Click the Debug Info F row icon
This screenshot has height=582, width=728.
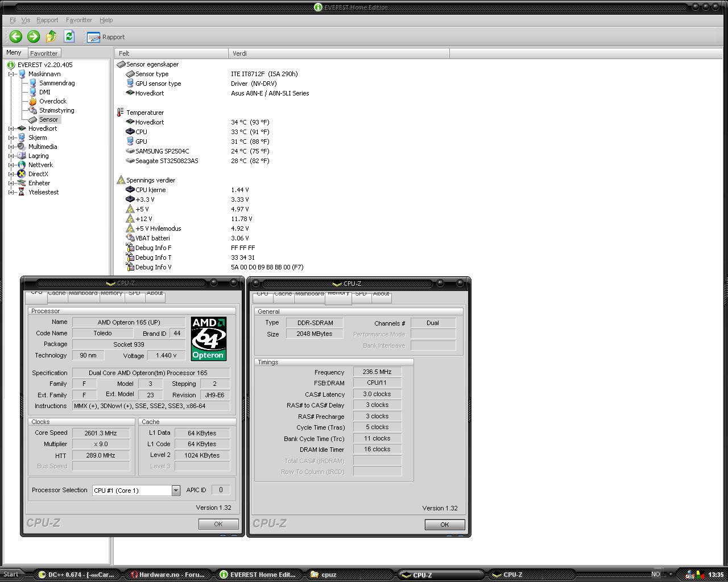point(130,248)
